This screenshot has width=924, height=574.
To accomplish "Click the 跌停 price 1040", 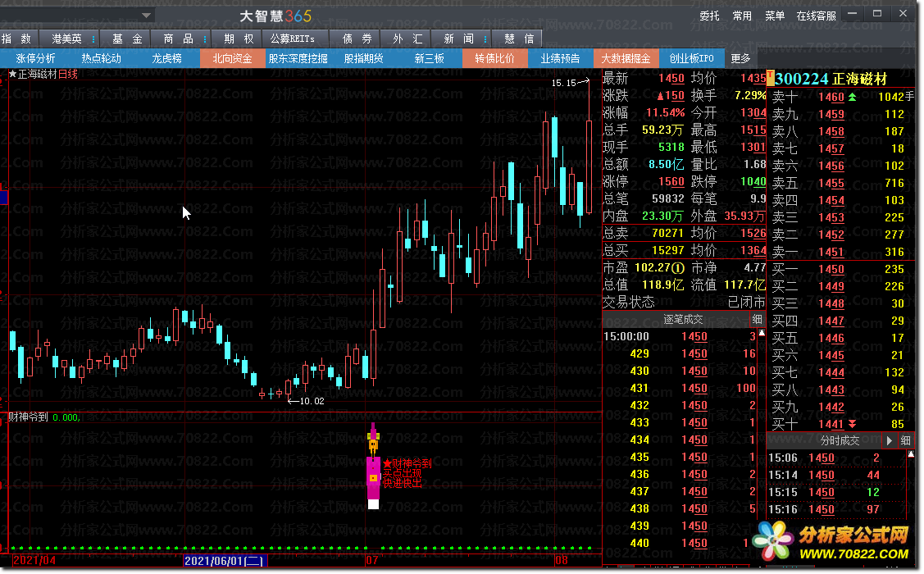I will pos(753,181).
